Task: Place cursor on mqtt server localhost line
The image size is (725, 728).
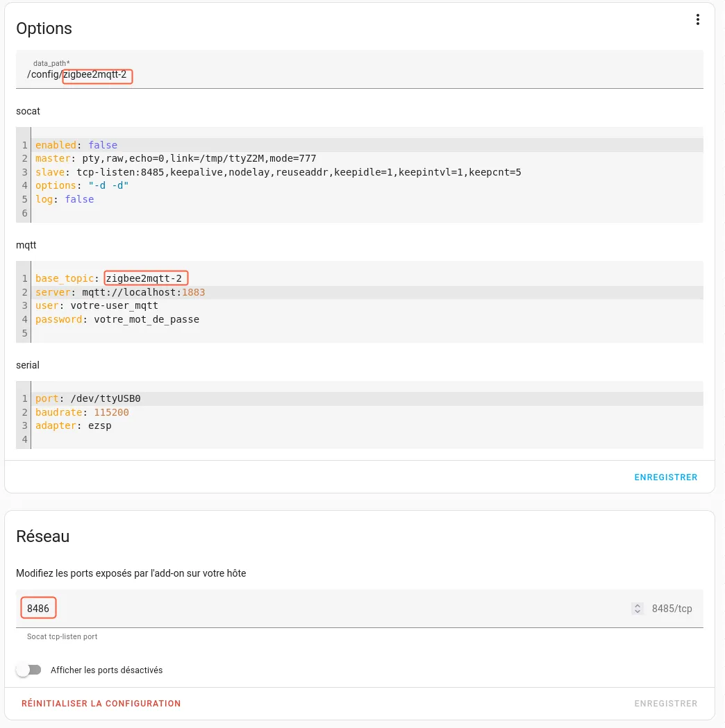Action: 120,292
